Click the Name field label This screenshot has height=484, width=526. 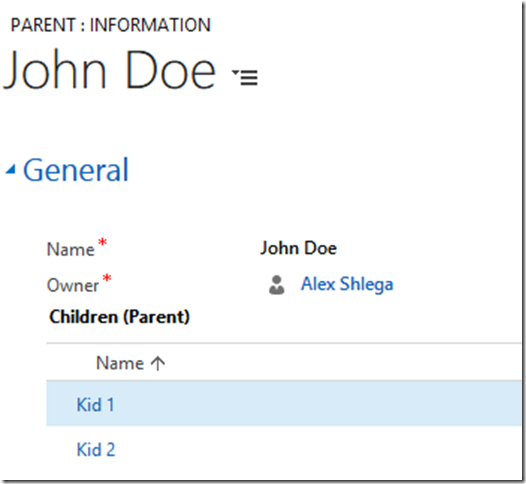point(70,250)
